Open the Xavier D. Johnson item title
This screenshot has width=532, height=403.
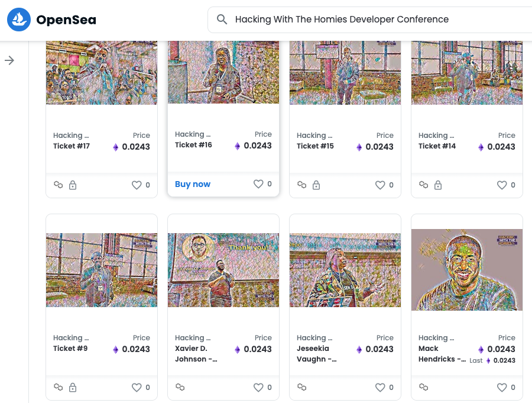tap(196, 354)
